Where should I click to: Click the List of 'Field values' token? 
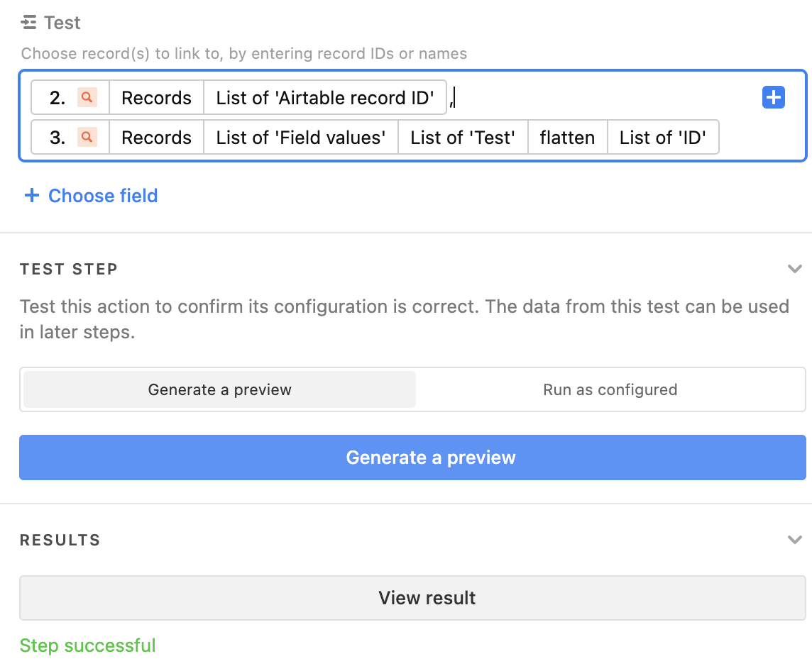(x=301, y=137)
